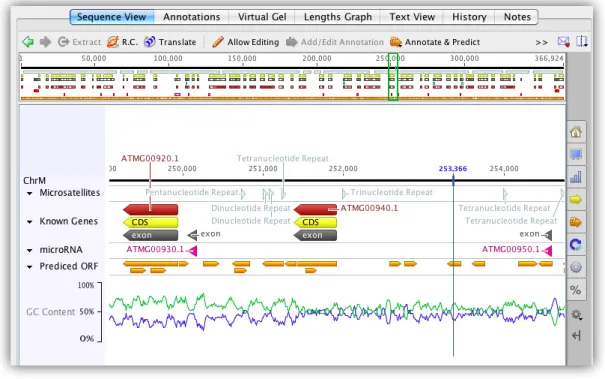Click the ATMG00920.1 label text

tap(150, 158)
